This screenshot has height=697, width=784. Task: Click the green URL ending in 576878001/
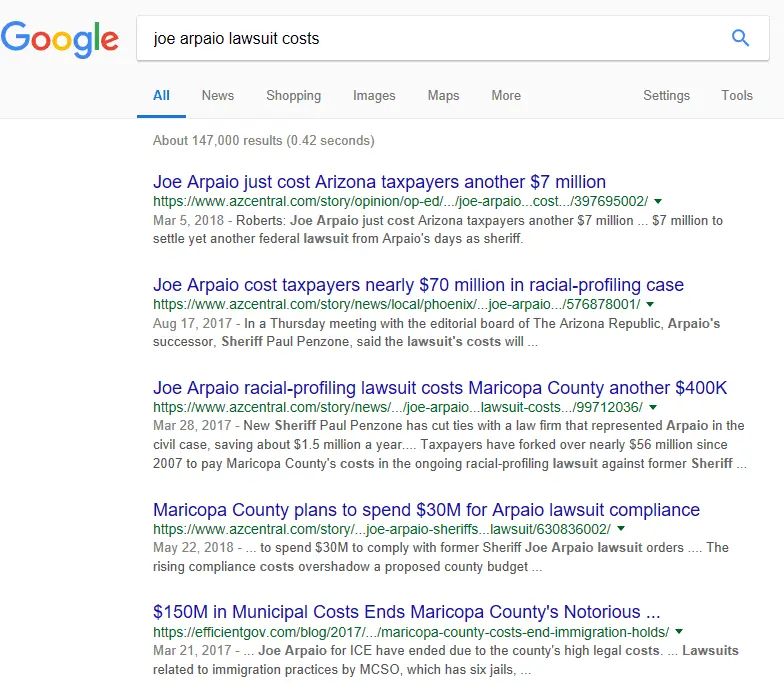pyautogui.click(x=396, y=304)
